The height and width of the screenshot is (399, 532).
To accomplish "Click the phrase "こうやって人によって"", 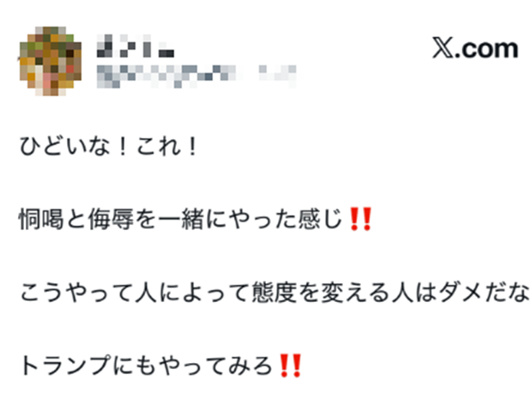I will [133, 293].
